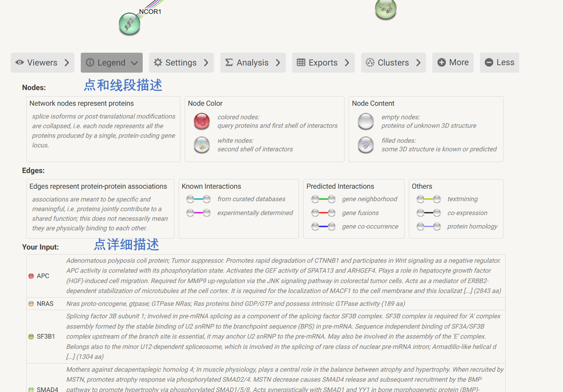Click the empty node icon for unknown 3D structure
Screen dimensions: 563x392
[366, 122]
